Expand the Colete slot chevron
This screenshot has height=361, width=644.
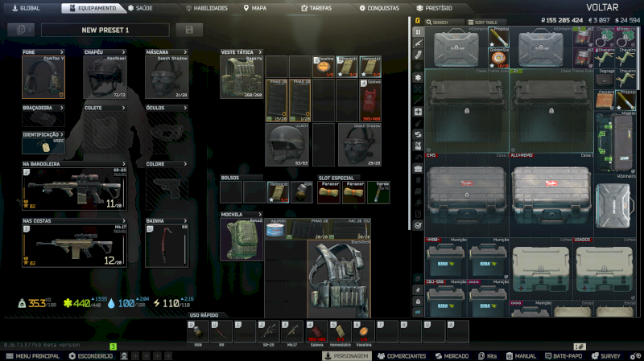[123, 108]
